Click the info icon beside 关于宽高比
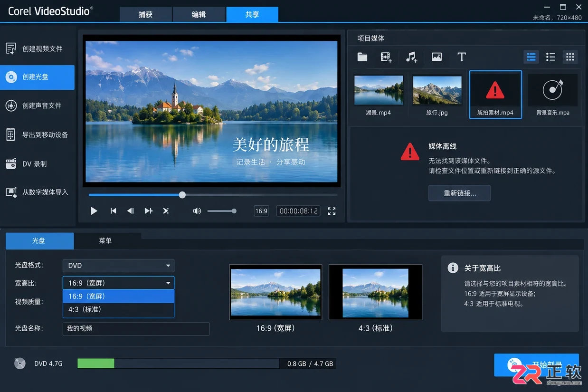This screenshot has height=392, width=588. click(x=453, y=268)
